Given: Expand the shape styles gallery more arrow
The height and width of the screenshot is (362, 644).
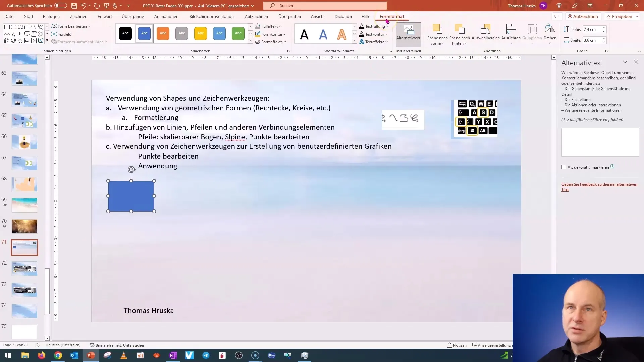Looking at the screenshot, I should tap(250, 41).
